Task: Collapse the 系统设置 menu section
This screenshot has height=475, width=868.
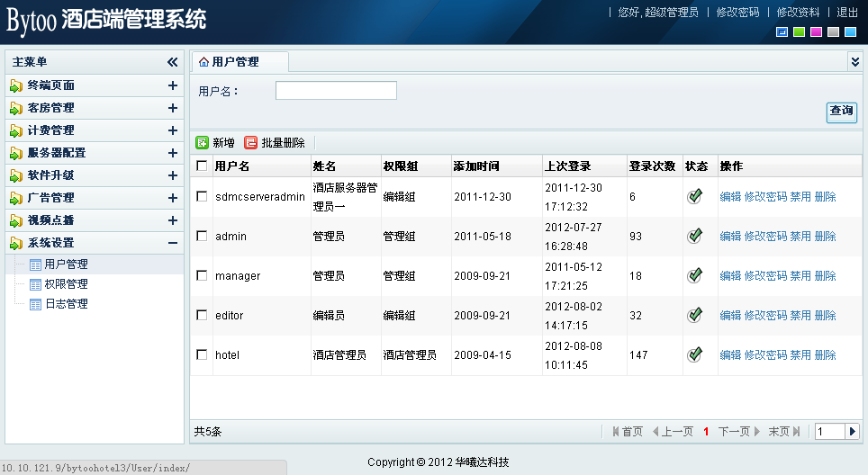Action: coord(173,243)
